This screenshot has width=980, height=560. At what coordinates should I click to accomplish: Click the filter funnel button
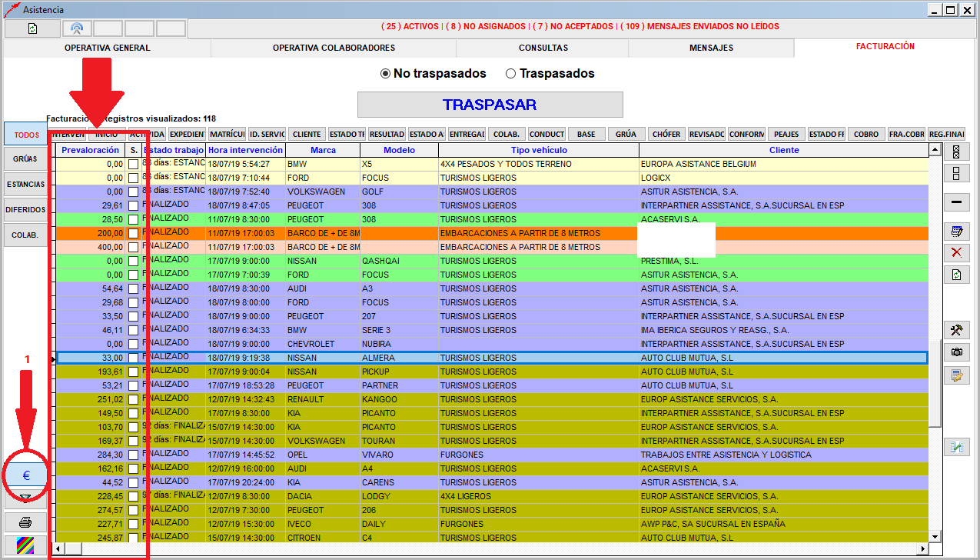pos(25,498)
